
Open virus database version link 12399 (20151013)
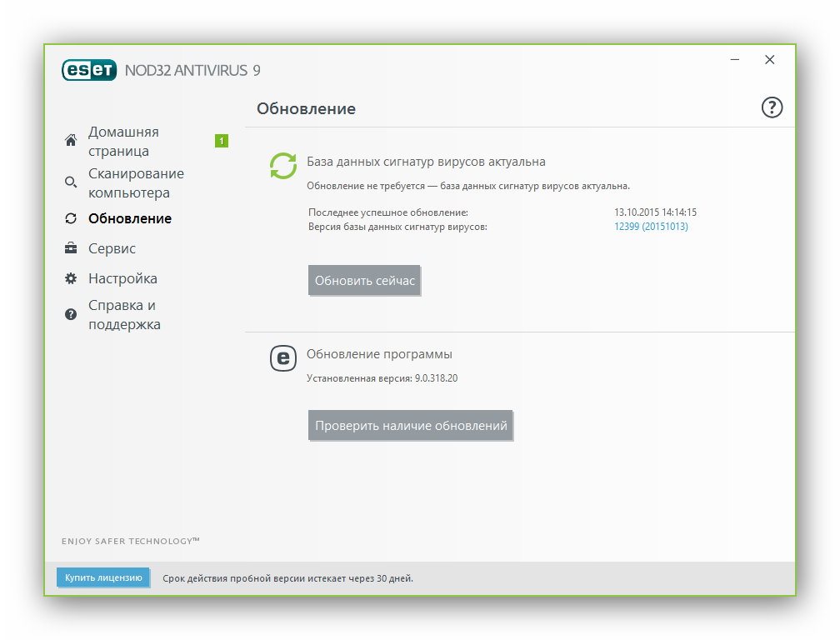pyautogui.click(x=651, y=227)
